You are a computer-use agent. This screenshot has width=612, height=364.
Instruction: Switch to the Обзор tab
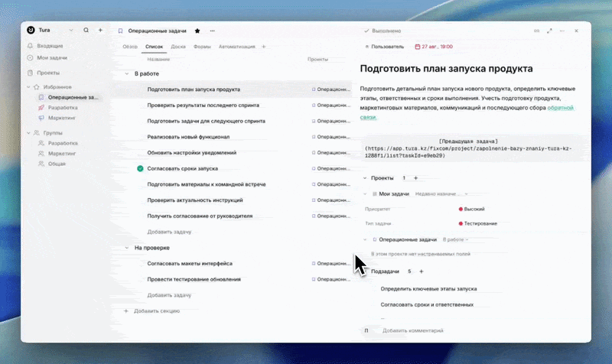coord(130,47)
